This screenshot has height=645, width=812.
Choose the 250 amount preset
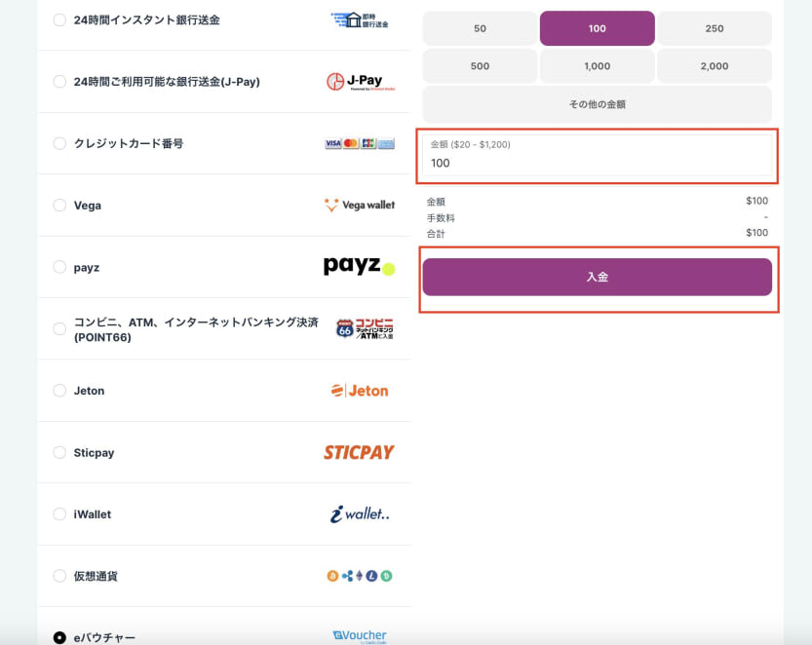click(x=715, y=28)
